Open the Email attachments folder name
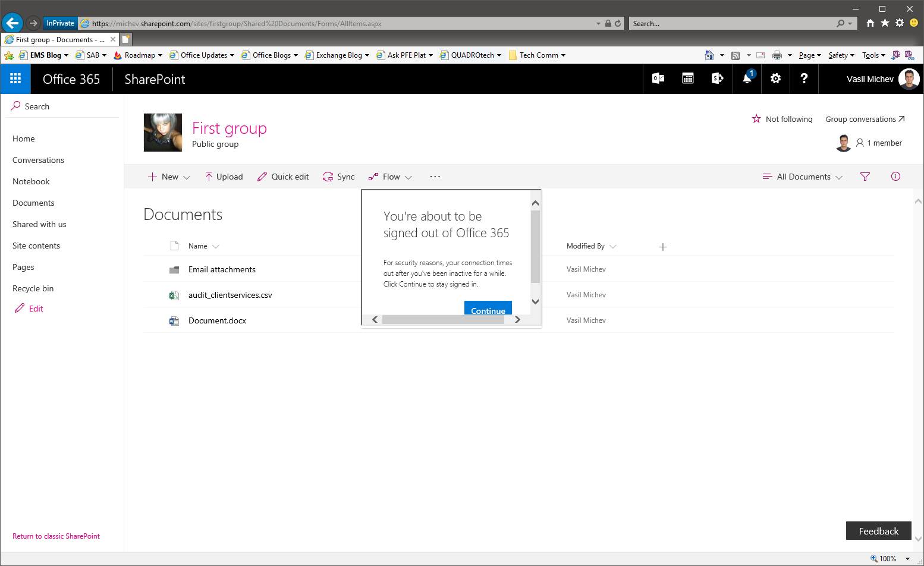 click(222, 269)
